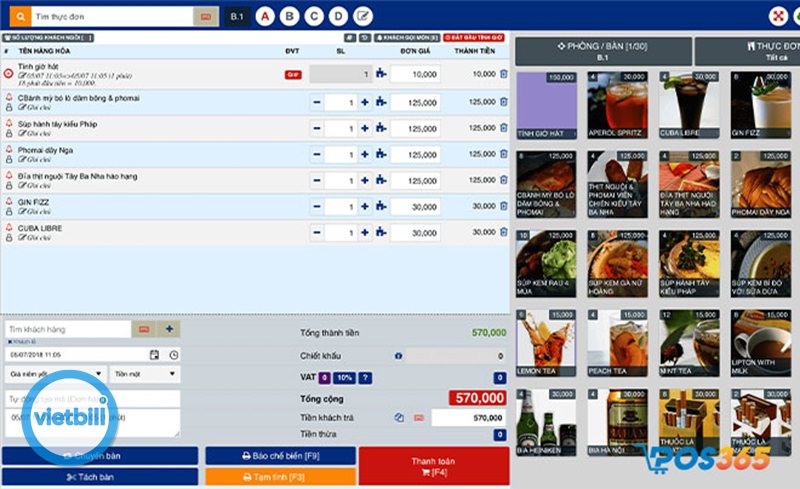Open the Giá niêm yết dropdown

(x=54, y=374)
